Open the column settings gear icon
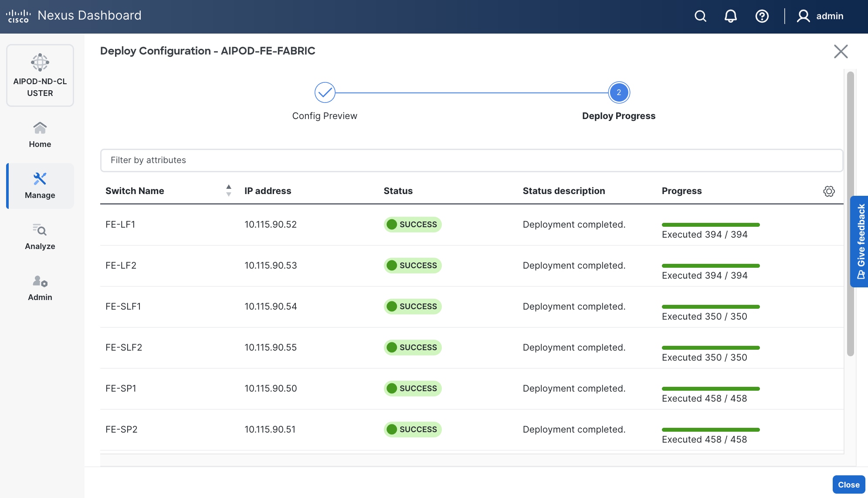 pos(829,191)
